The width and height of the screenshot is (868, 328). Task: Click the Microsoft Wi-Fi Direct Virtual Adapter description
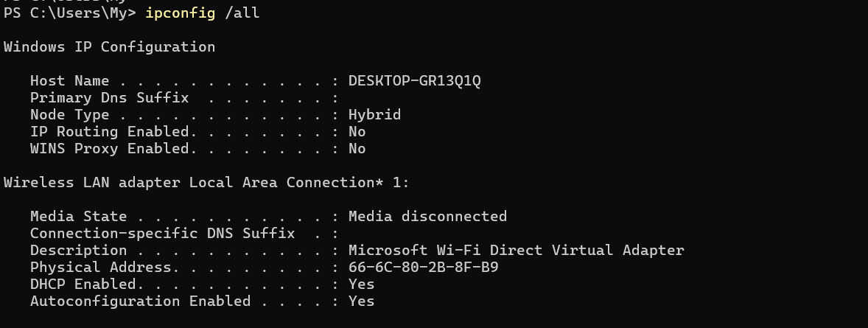[x=516, y=251]
